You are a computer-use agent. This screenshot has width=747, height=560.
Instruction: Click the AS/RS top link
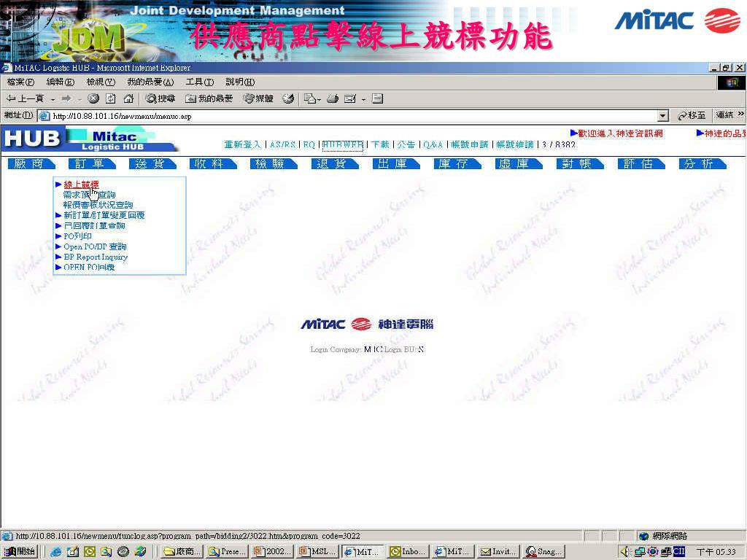[x=282, y=144]
